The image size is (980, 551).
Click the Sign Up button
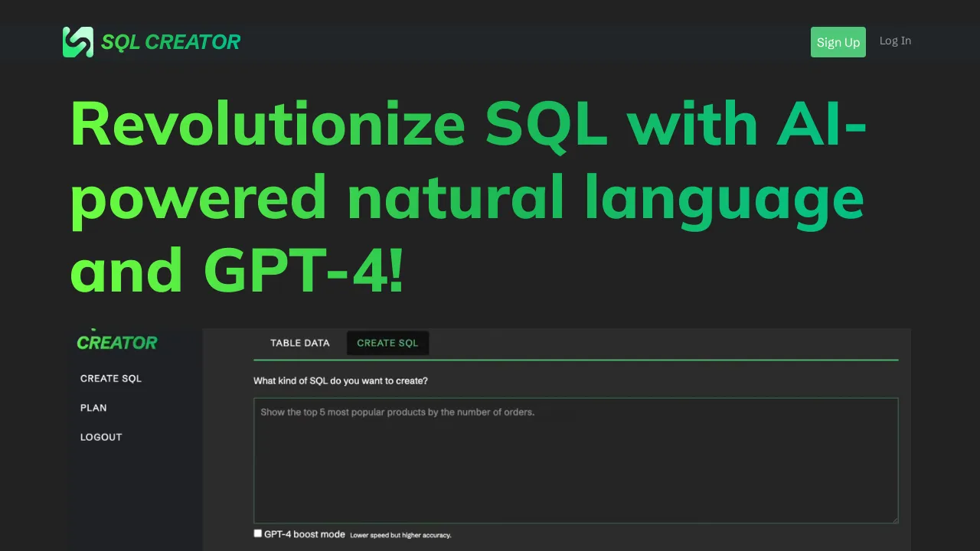click(838, 42)
